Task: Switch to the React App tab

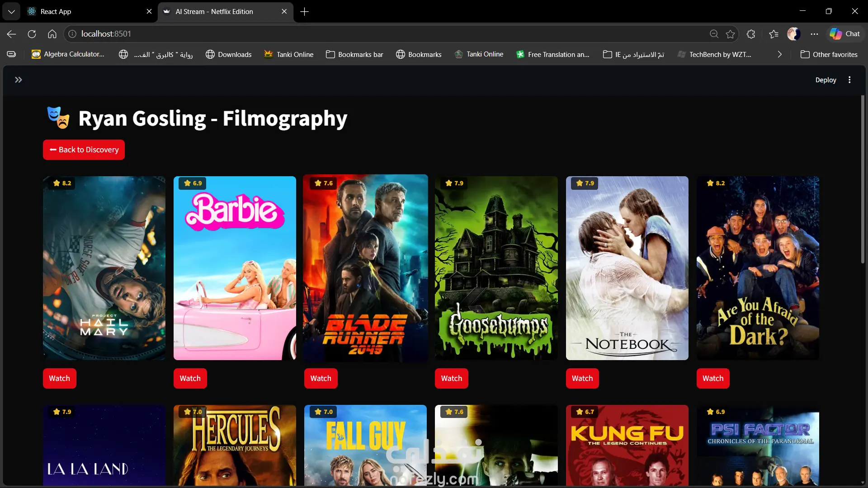Action: click(86, 11)
